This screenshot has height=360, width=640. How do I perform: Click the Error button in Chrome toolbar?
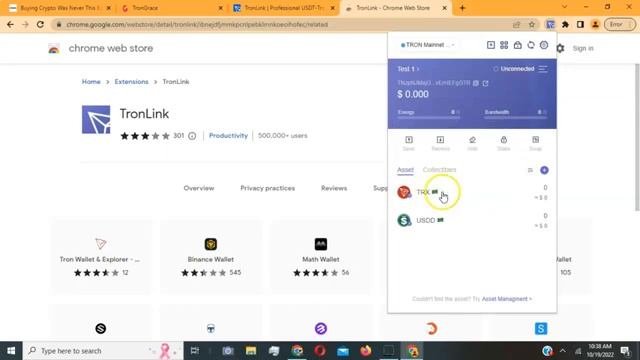[620, 24]
